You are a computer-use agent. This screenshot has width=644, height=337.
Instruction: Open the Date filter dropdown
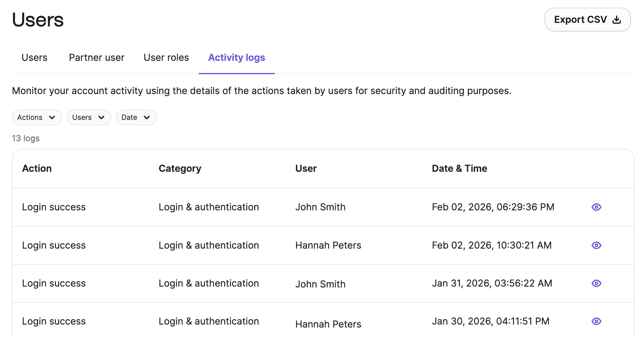[x=136, y=117]
